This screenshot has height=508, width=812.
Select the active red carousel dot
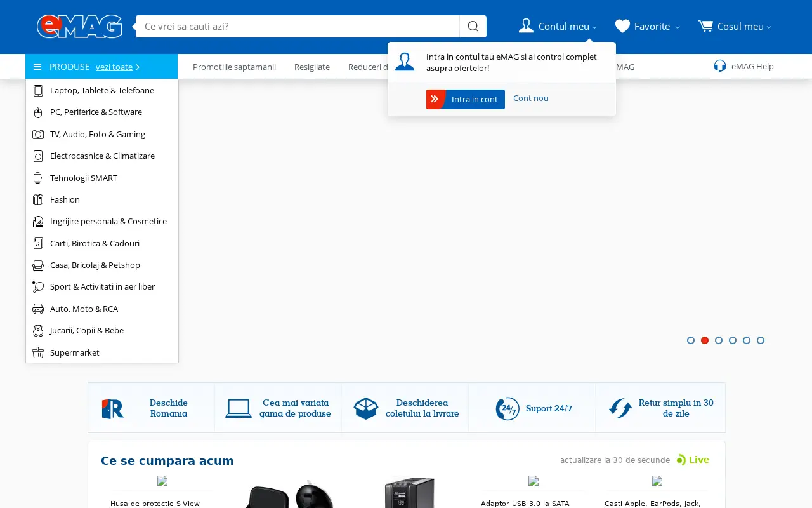(x=705, y=340)
